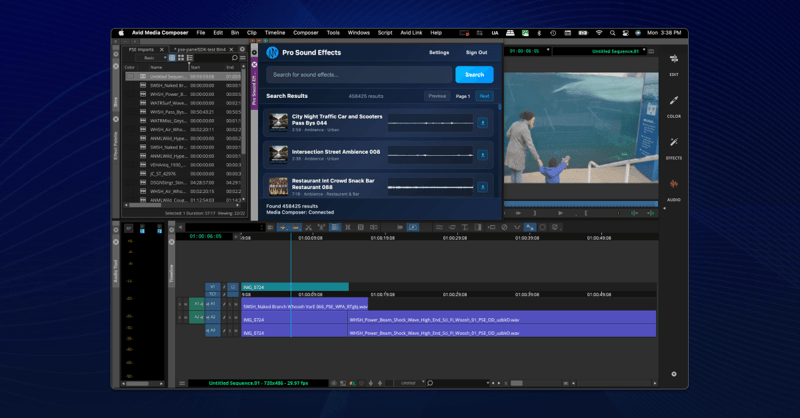Select the SWSH_Naked Branch Whoosh clip on A1
The image size is (800, 418).
305,306
